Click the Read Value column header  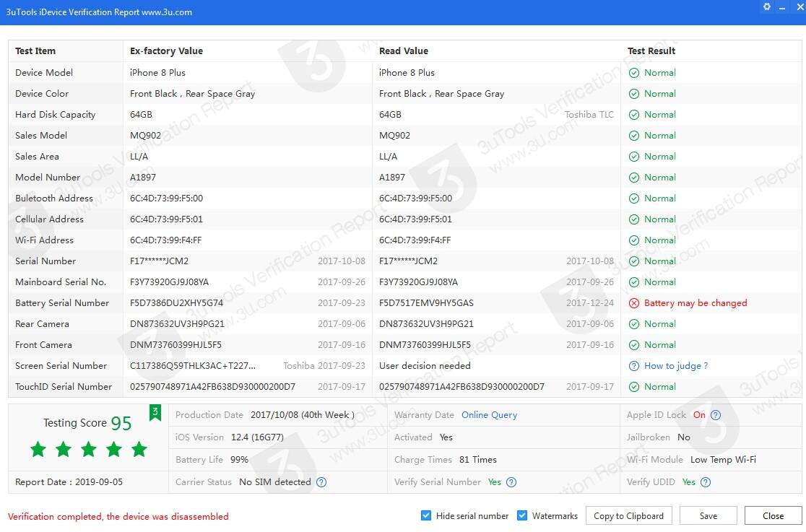click(404, 51)
